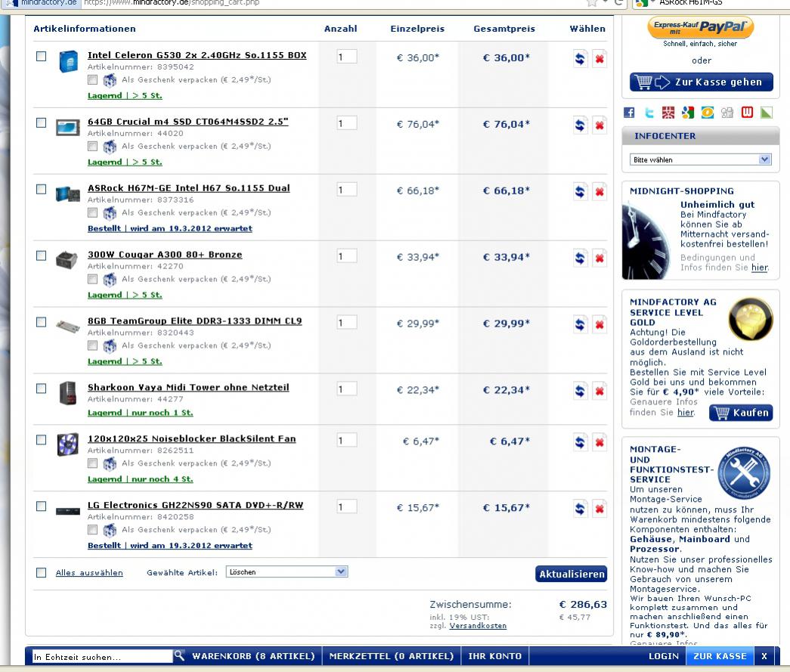
Task: Open LG Electronics GH22NS90 product link
Action: (x=196, y=505)
